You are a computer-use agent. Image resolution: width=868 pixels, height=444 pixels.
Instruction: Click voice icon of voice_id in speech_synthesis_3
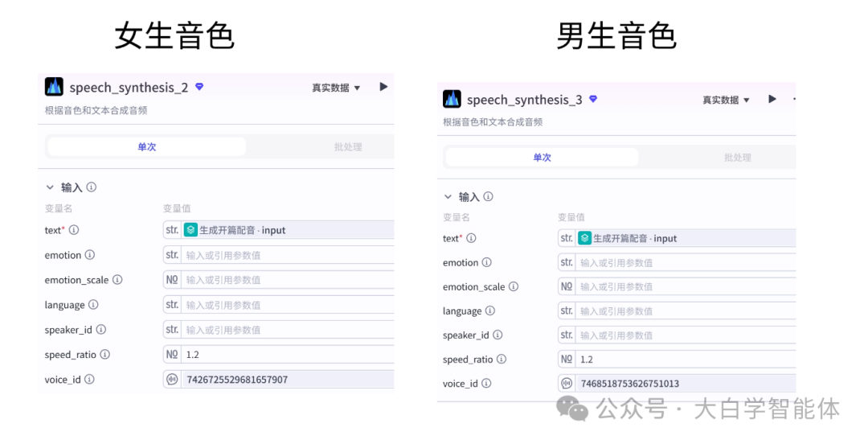tap(567, 384)
